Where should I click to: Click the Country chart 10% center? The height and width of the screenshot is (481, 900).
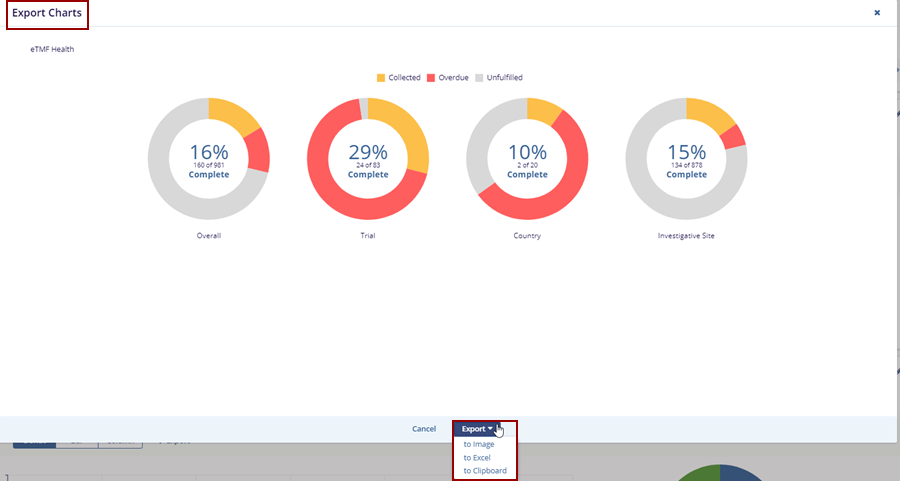[527, 159]
